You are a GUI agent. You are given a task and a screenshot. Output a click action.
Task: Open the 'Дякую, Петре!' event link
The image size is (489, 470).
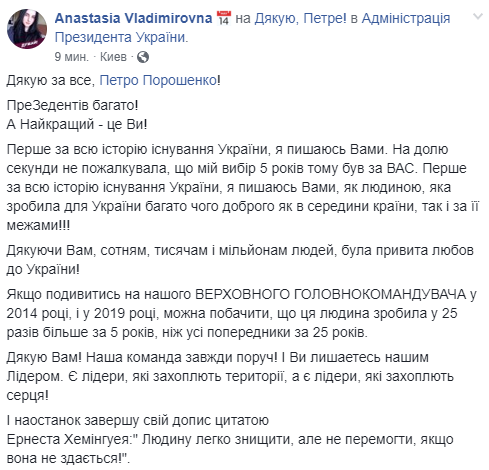click(x=301, y=18)
